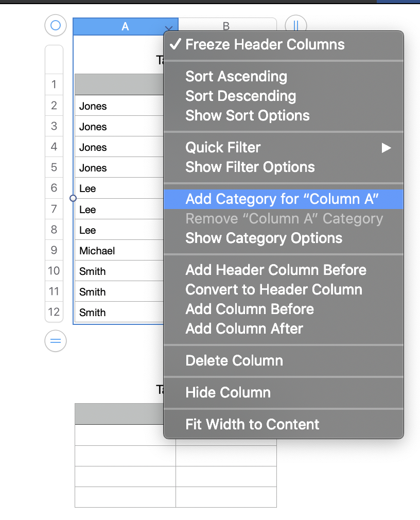The width and height of the screenshot is (420, 520).
Task: Select Show Sort Options
Action: coord(248,116)
